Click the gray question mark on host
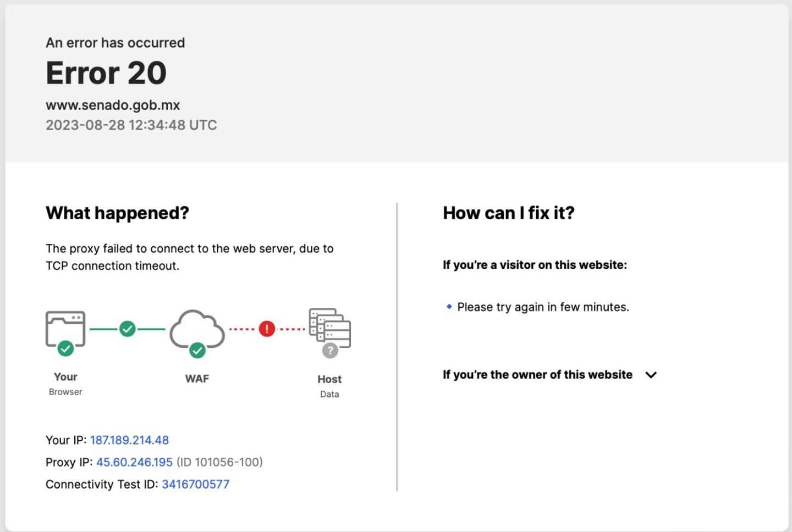Image resolution: width=792 pixels, height=532 pixels. 330,350
